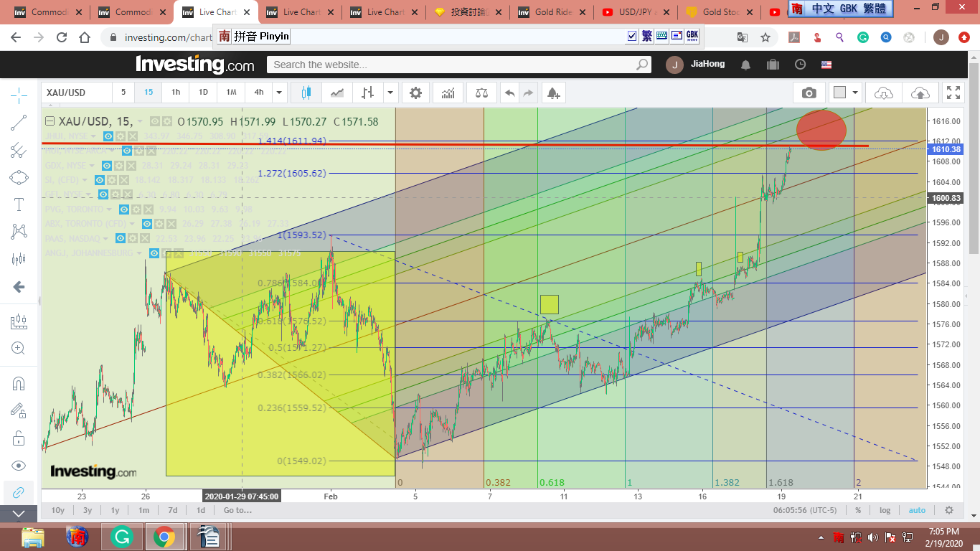This screenshot has width=980, height=551.
Task: Select the trend line drawing tool
Action: (19, 123)
